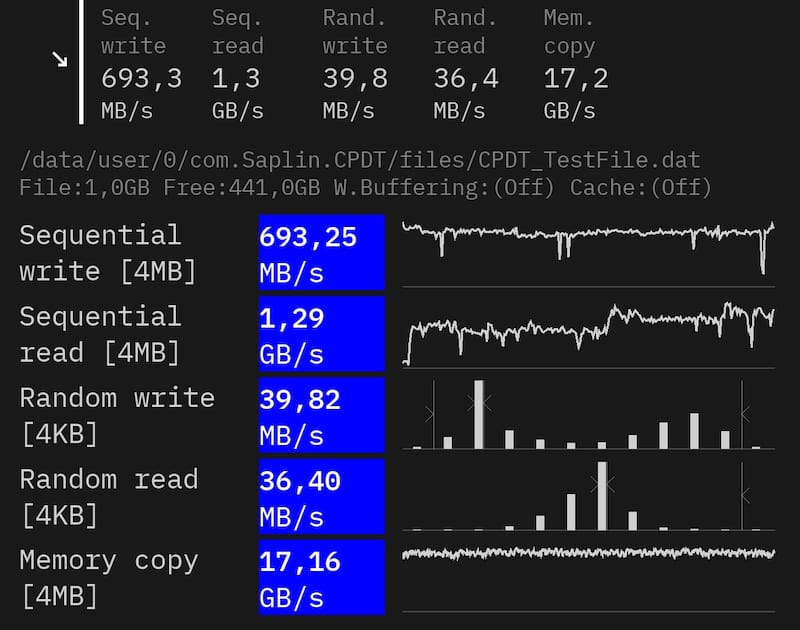Select the File:1,0GB size option
The width and height of the screenshot is (800, 630).
pos(87,187)
